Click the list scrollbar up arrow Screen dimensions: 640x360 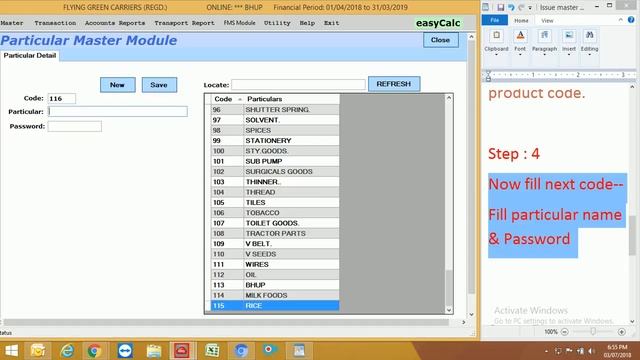pos(449,98)
